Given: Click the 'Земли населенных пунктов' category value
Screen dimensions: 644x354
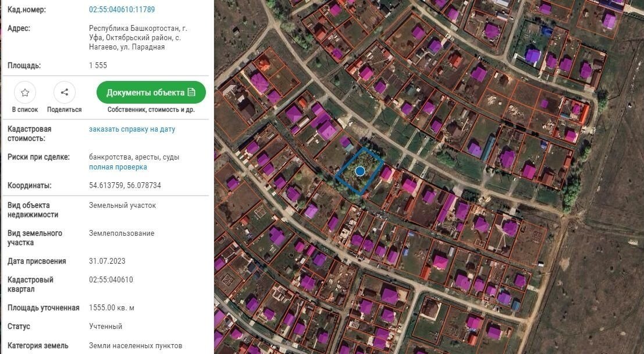Looking at the screenshot, I should tap(136, 346).
